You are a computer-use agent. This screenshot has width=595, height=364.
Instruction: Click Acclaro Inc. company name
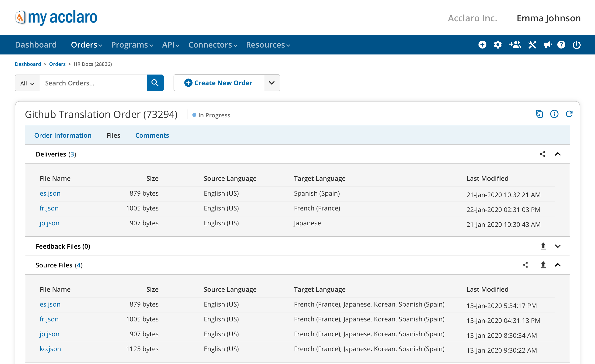(472, 18)
